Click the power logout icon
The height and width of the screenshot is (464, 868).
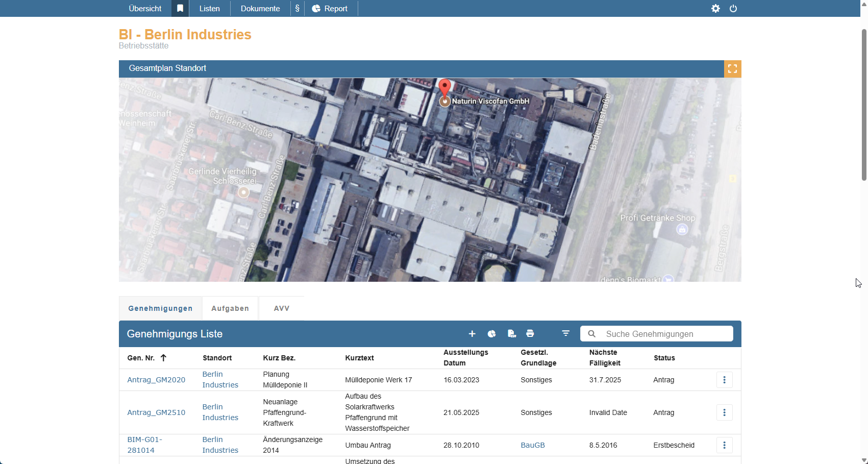tap(733, 9)
